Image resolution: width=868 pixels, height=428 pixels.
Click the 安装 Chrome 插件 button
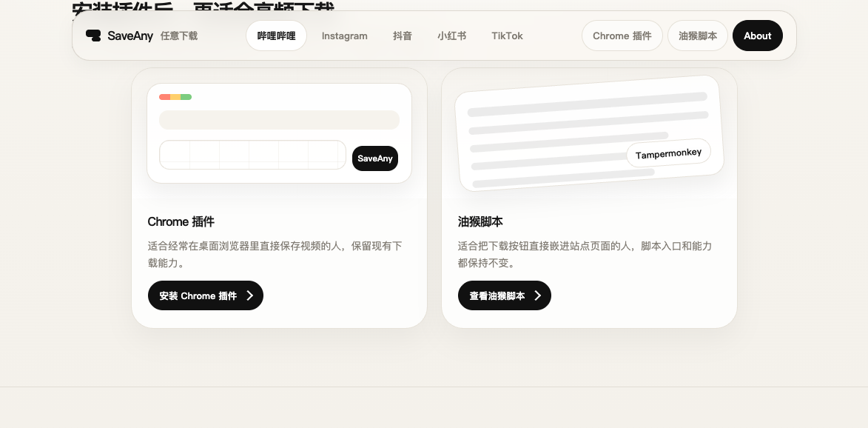point(205,295)
